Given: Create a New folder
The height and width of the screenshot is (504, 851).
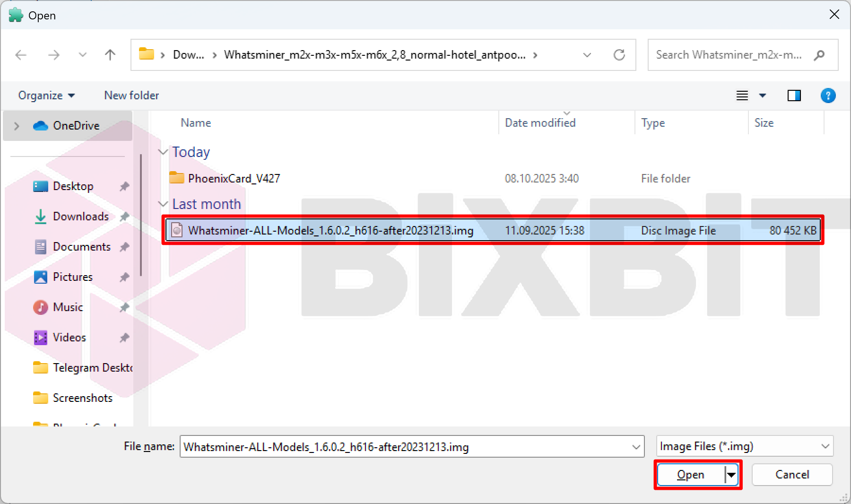Looking at the screenshot, I should (131, 96).
